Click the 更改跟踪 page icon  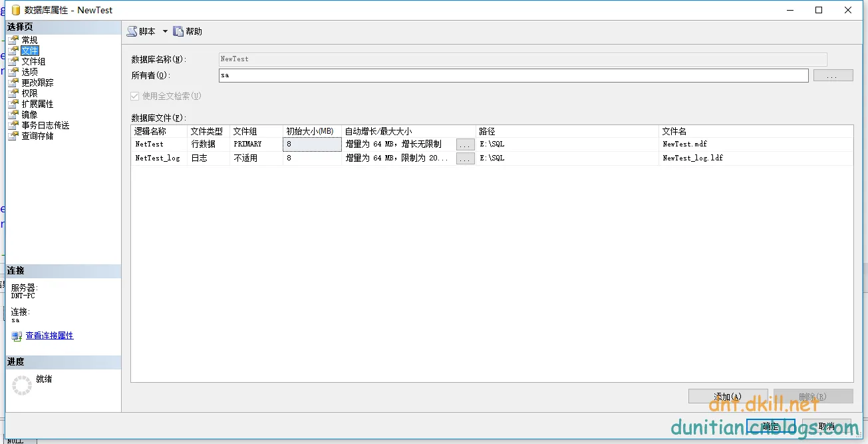13,83
